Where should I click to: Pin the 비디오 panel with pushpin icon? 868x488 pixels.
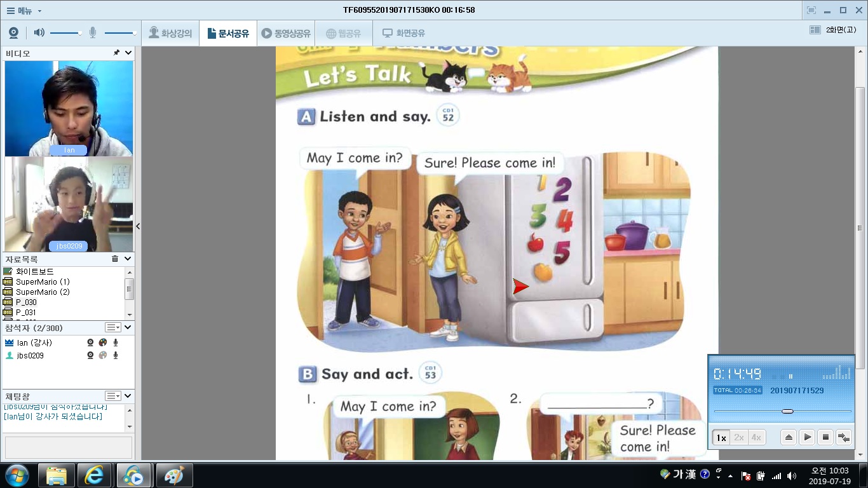point(116,53)
